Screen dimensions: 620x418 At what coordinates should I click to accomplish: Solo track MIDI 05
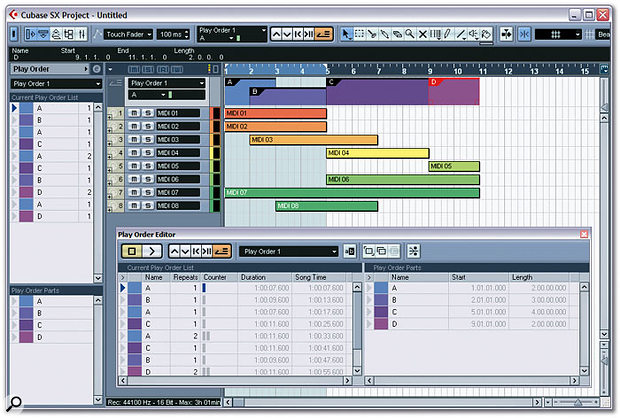coord(148,166)
